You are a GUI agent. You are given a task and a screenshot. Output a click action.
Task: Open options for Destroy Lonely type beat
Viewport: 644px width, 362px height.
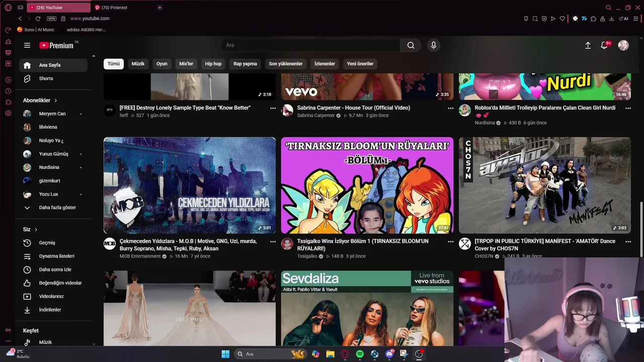pos(273,108)
